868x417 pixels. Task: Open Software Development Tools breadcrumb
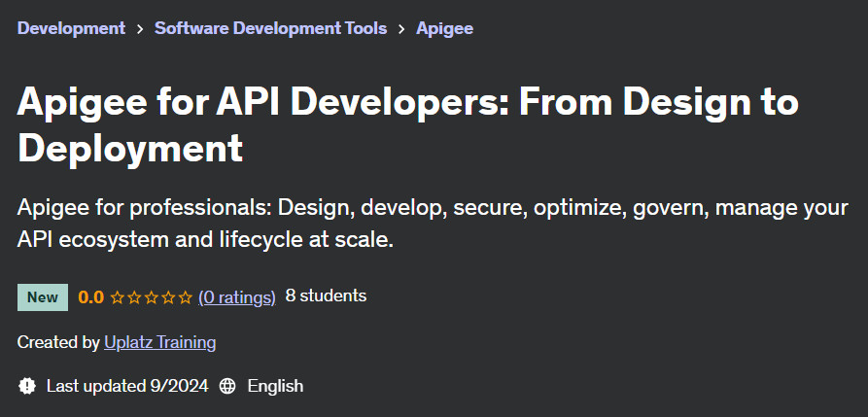(x=270, y=28)
